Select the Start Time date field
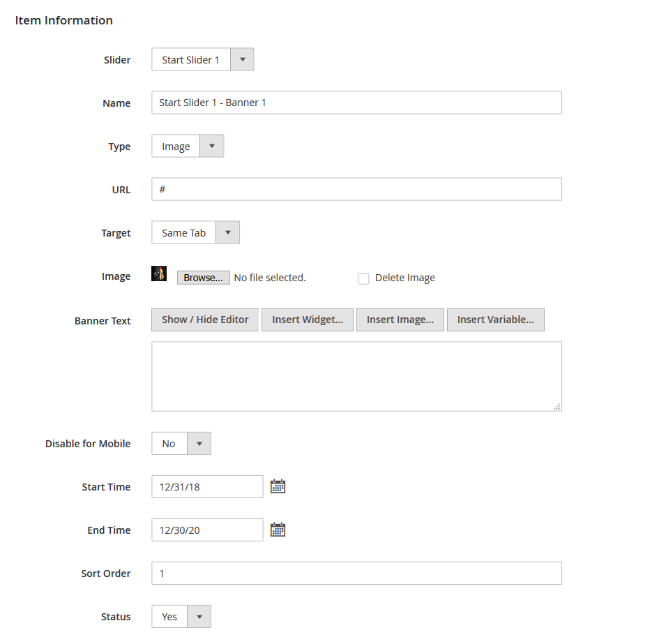666x644 pixels. [x=207, y=487]
